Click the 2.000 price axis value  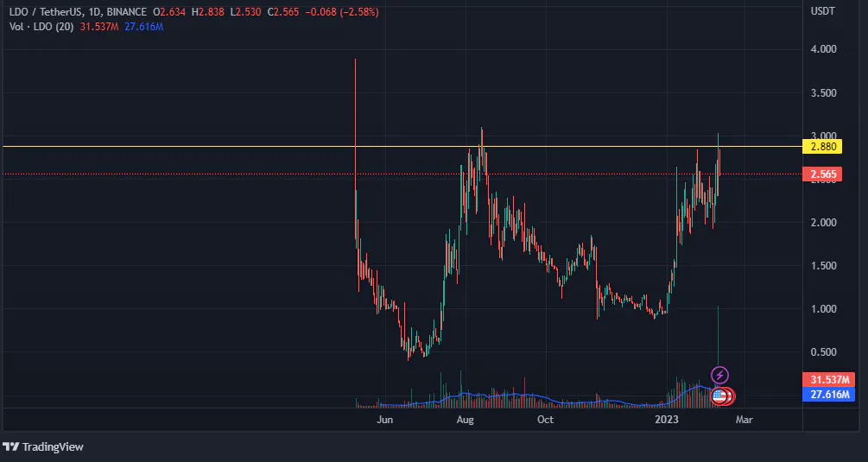point(823,223)
